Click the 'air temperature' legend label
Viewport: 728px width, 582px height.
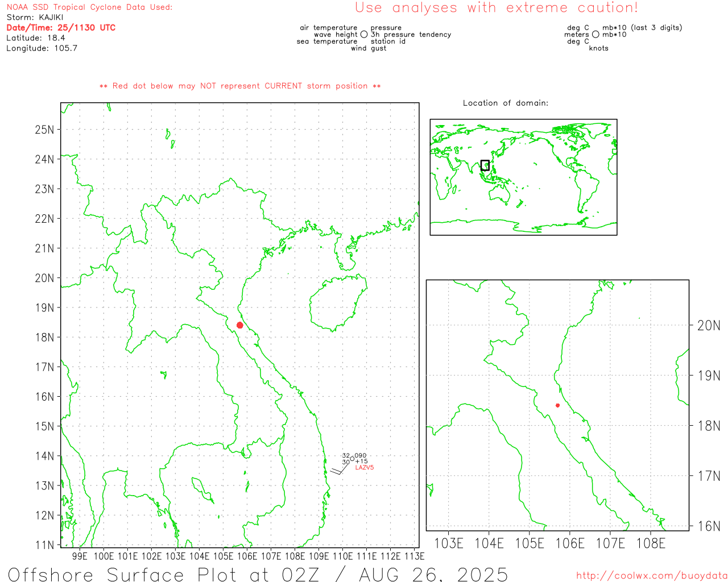[329, 28]
